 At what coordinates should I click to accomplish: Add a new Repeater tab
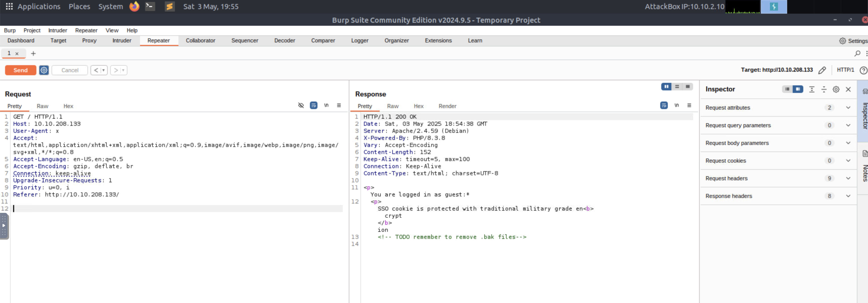[33, 53]
